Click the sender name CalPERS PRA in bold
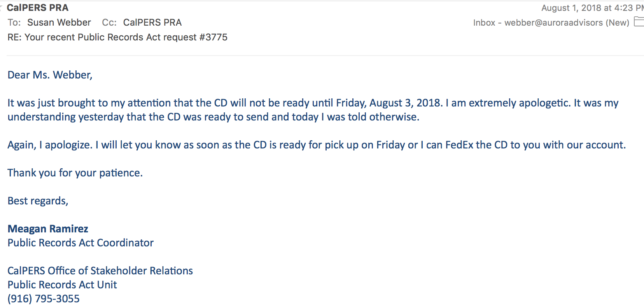This screenshot has height=307, width=644. point(38,8)
